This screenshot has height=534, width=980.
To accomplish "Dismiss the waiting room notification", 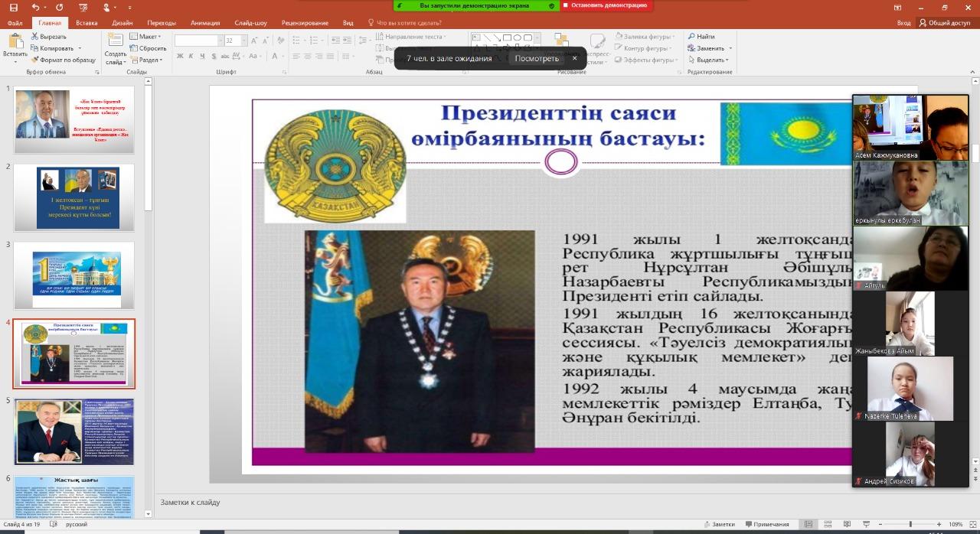I will pyautogui.click(x=575, y=58).
